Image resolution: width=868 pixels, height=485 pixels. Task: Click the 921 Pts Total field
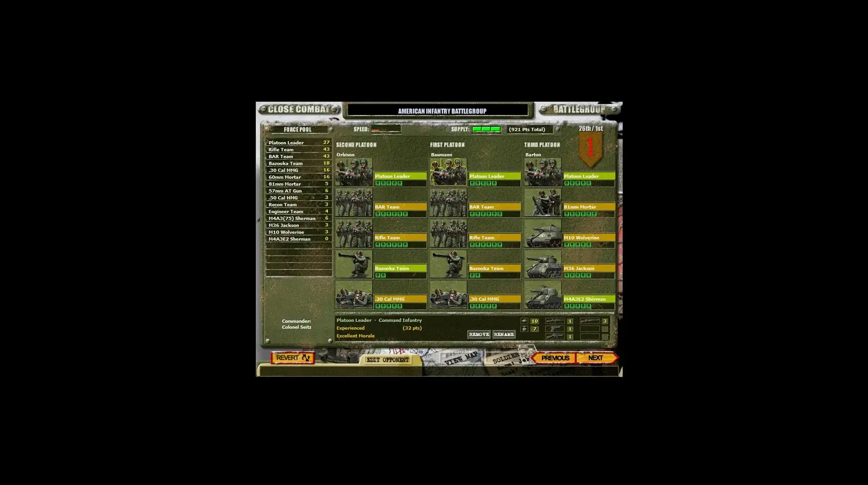tap(529, 130)
